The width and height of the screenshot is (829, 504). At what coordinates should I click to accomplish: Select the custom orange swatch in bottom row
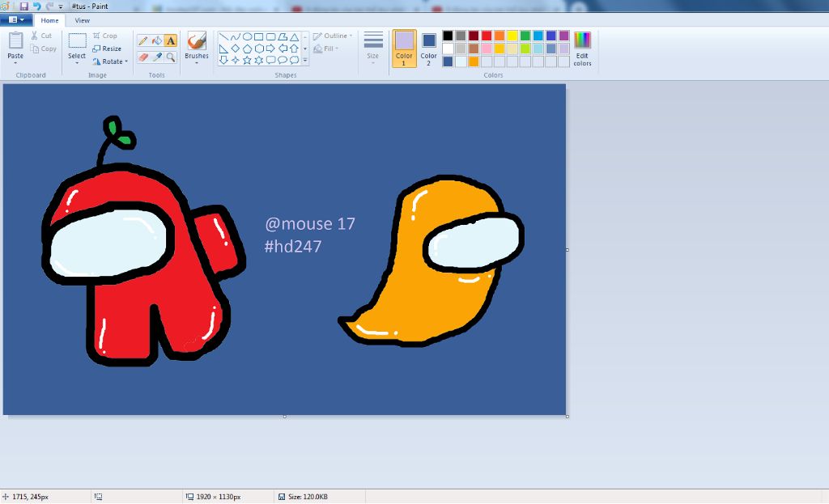tap(474, 61)
